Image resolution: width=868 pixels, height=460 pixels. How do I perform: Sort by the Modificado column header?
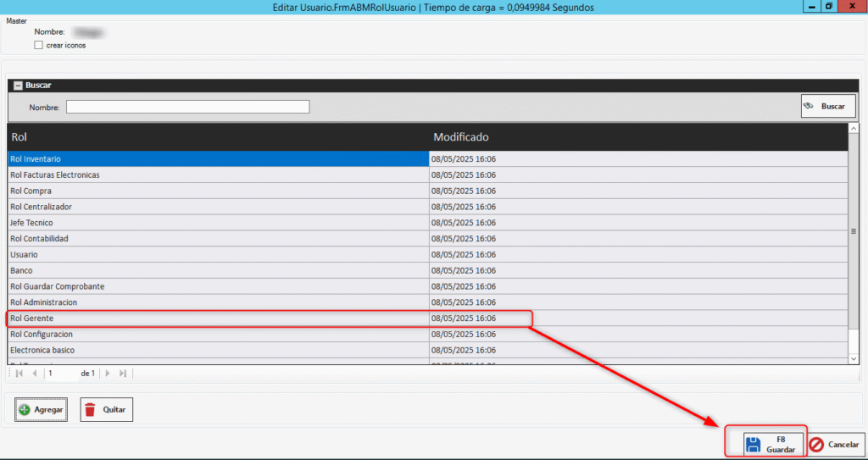(x=636, y=136)
